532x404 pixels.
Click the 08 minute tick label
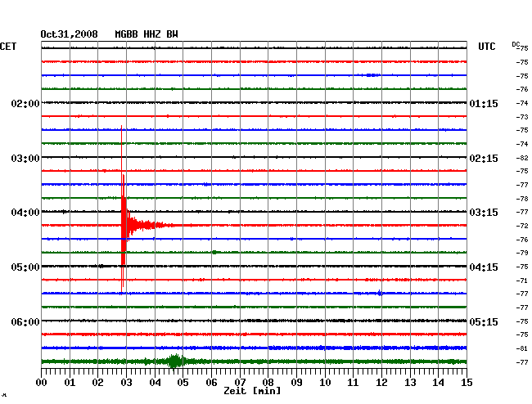pos(268,382)
